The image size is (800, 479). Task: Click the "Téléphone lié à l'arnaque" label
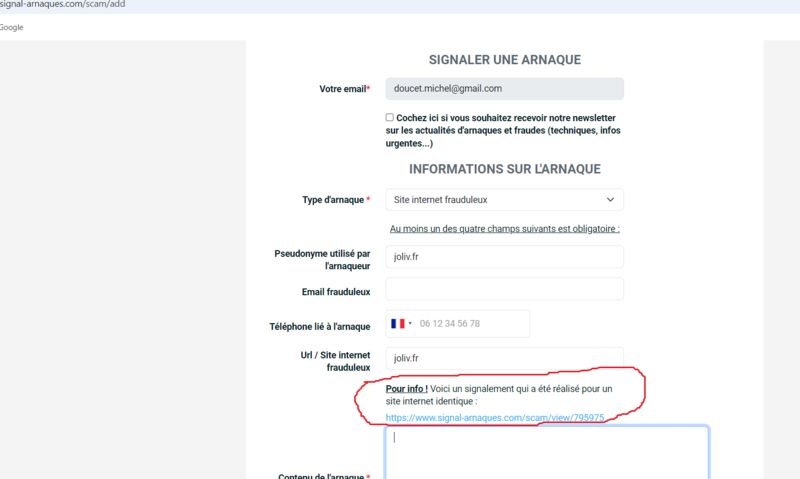click(x=320, y=326)
